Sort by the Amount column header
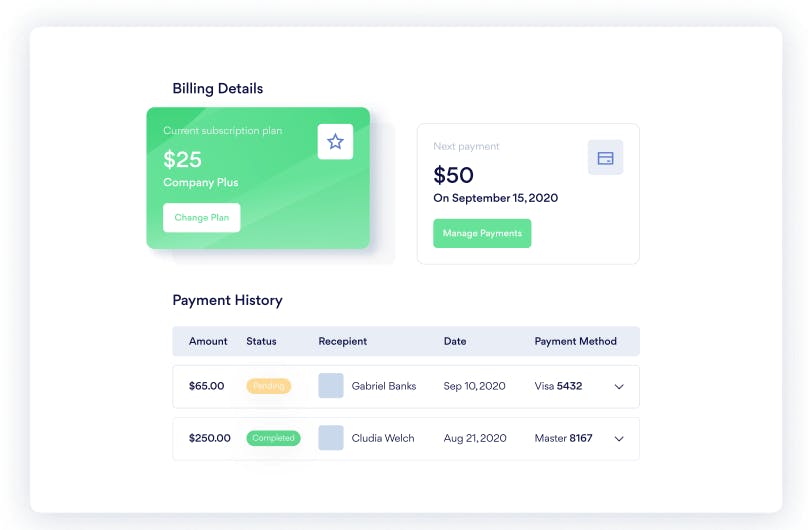The image size is (808, 530). click(208, 341)
